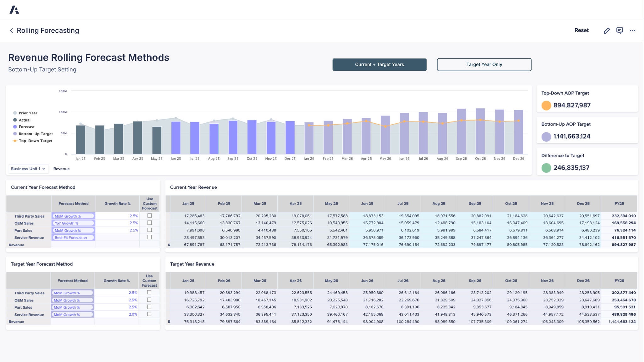Click the edit pencil icon
Image resolution: width=644 pixels, height=362 pixels.
[x=607, y=30]
